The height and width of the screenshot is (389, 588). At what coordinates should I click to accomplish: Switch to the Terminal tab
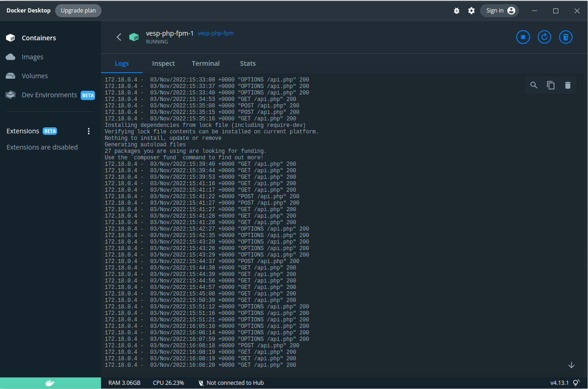[206, 63]
